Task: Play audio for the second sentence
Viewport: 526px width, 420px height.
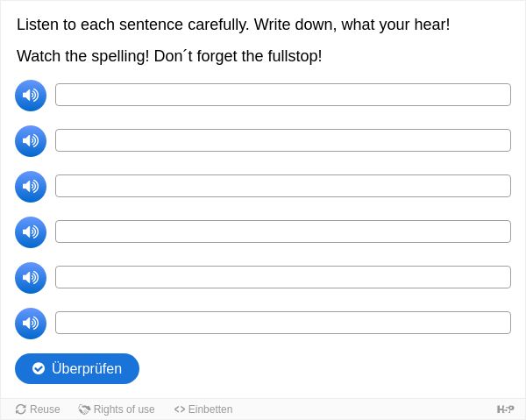Action: click(31, 141)
